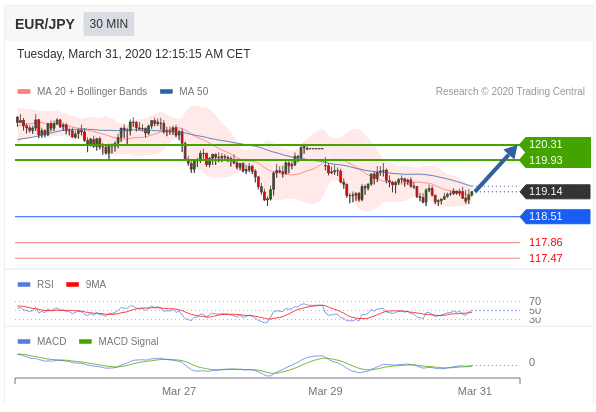Click the 30 MIN timeframe badge
The height and width of the screenshot is (412, 596).
[109, 24]
